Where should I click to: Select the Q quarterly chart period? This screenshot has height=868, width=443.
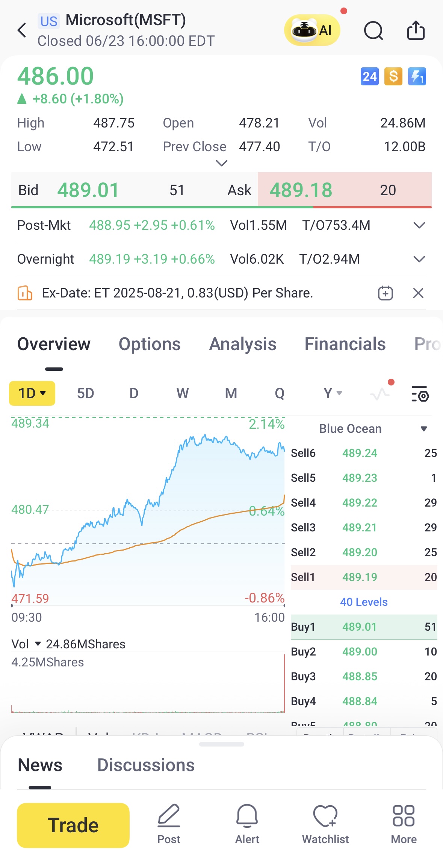280,393
